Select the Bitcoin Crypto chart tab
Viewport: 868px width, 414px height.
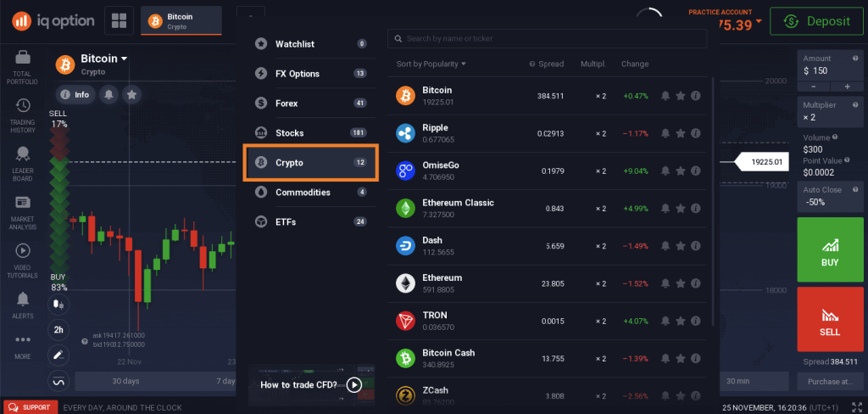coord(181,20)
